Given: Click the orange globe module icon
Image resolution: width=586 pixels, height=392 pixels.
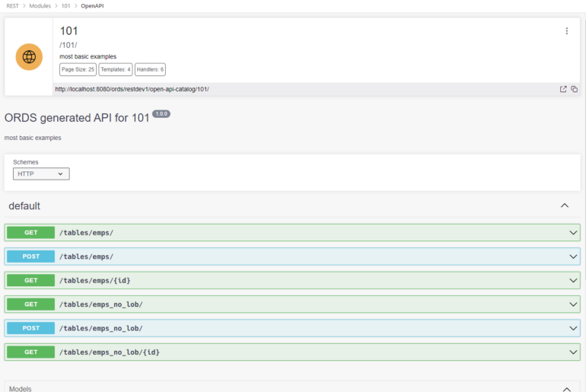Looking at the screenshot, I should point(29,57).
